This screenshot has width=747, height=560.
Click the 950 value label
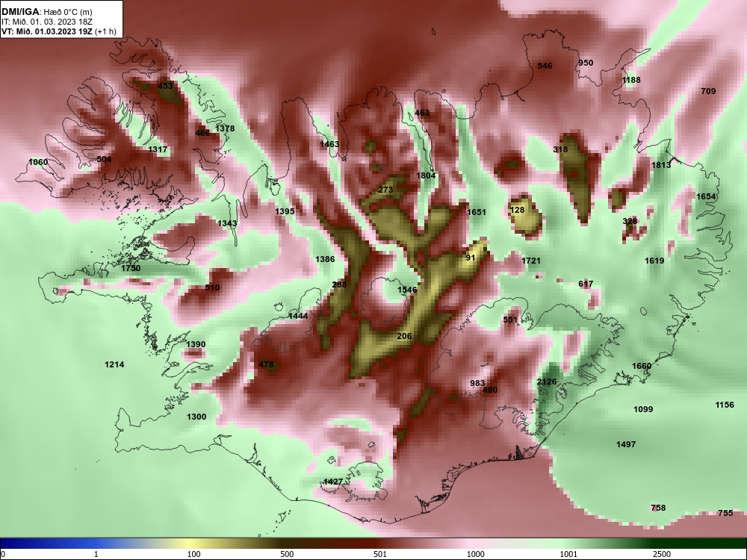click(x=586, y=63)
